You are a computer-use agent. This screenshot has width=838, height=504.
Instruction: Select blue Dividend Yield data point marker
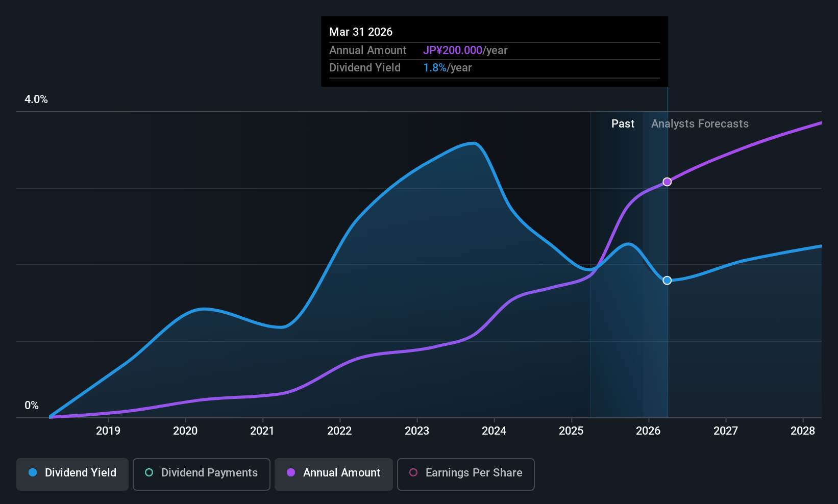tap(667, 281)
